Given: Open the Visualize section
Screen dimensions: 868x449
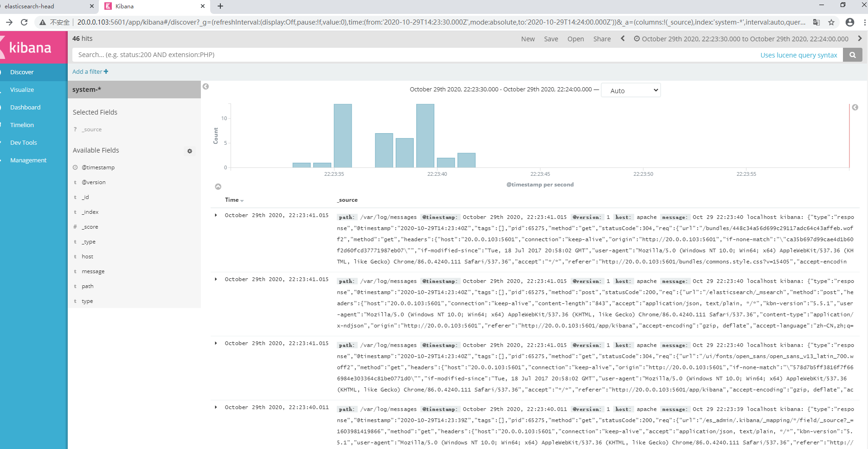Looking at the screenshot, I should point(22,90).
